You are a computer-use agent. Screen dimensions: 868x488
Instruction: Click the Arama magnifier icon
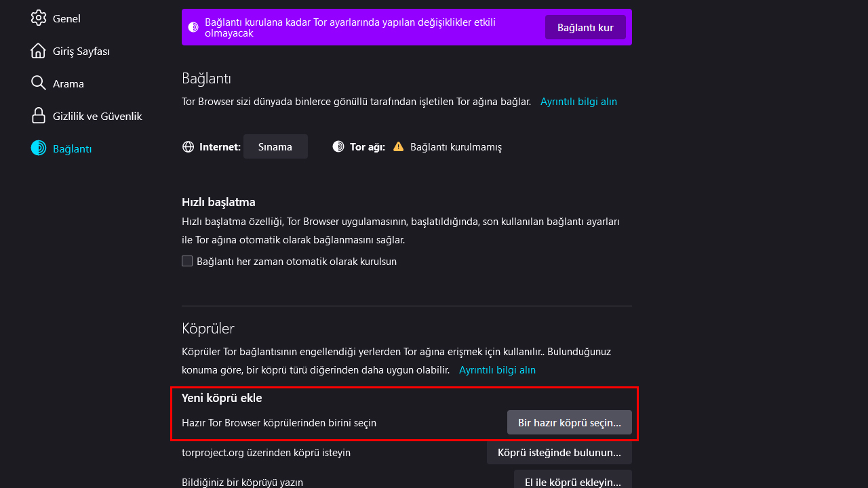click(x=39, y=83)
